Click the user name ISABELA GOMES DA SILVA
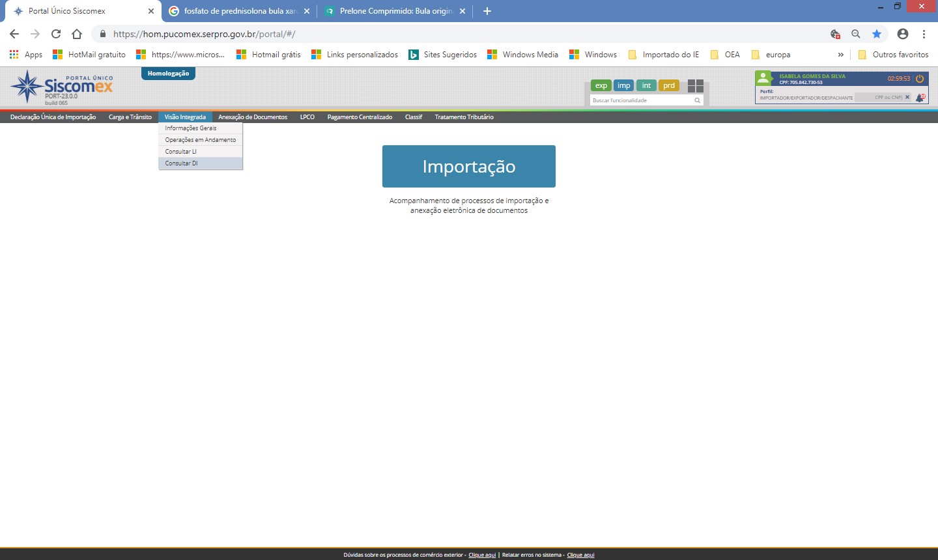This screenshot has width=938, height=560. (812, 76)
